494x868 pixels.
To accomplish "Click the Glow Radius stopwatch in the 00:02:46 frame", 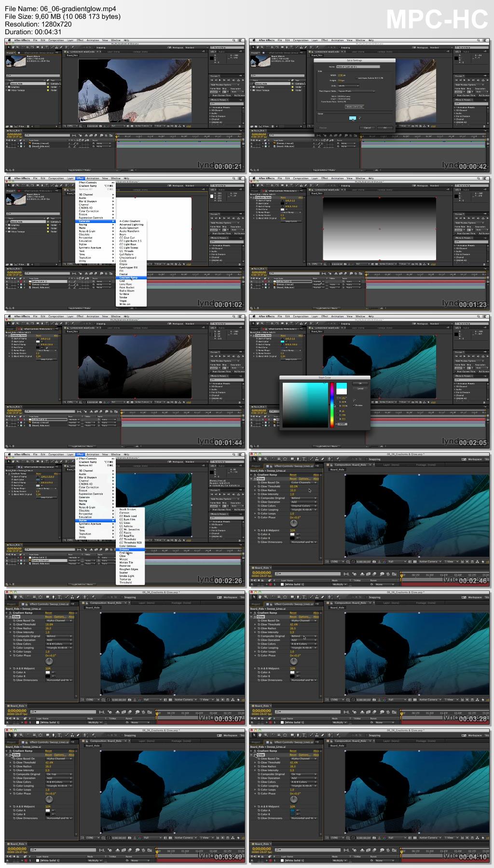I will [x=259, y=490].
